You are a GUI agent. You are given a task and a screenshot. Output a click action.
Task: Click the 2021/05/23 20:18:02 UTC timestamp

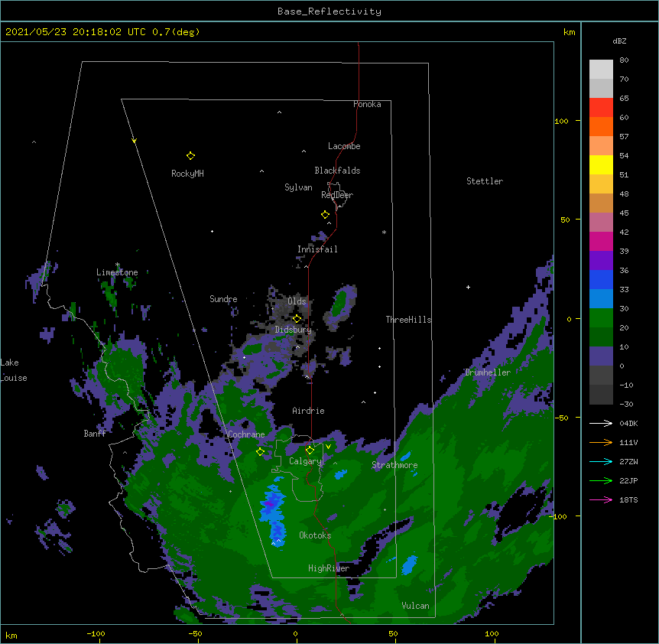point(76,32)
